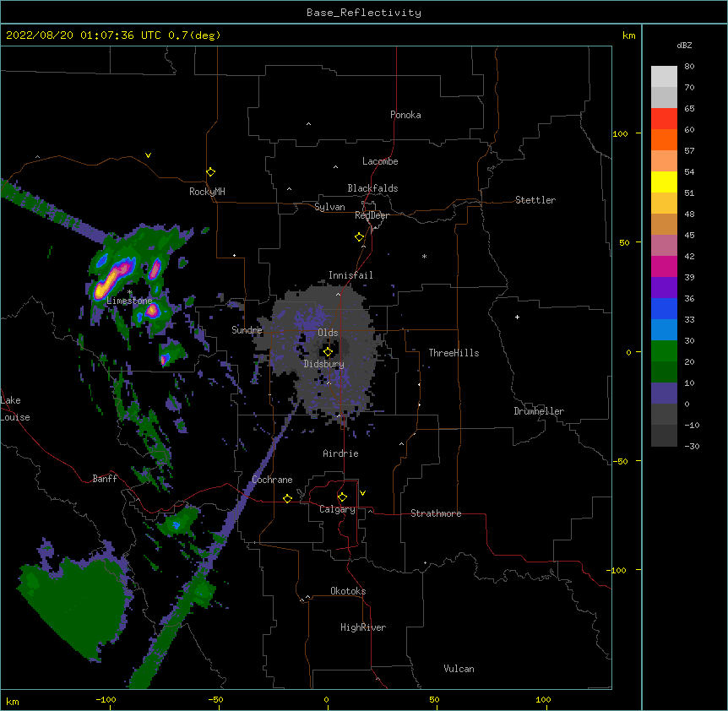Pick the slate-purple 0–10 dBZ legend swatch
728x711 pixels.
[664, 393]
